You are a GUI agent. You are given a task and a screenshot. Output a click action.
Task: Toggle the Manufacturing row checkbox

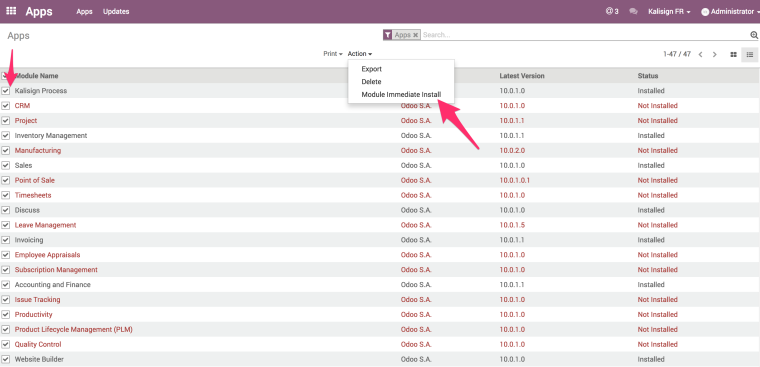coord(6,150)
